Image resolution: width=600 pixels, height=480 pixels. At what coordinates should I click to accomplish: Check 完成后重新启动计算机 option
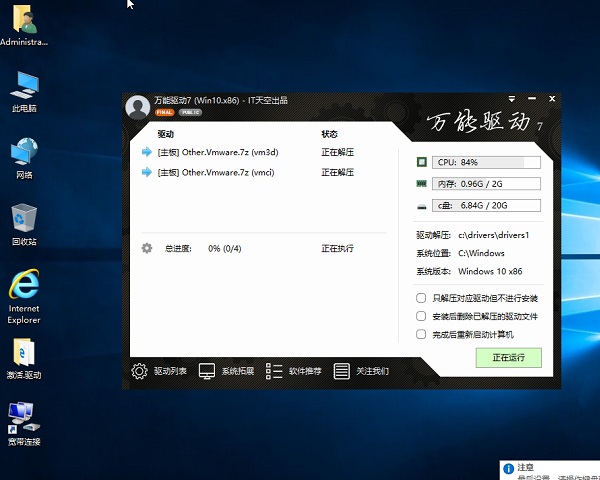[x=421, y=334]
